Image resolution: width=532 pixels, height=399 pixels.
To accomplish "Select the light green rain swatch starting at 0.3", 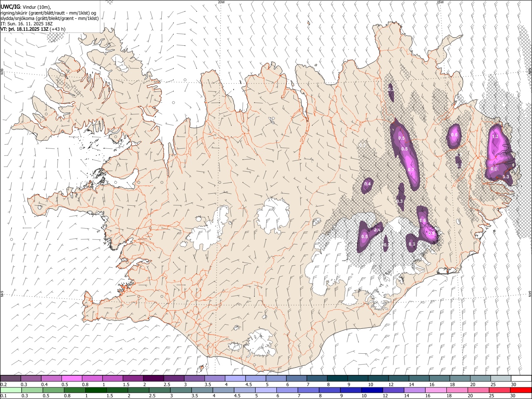I will (32, 390).
